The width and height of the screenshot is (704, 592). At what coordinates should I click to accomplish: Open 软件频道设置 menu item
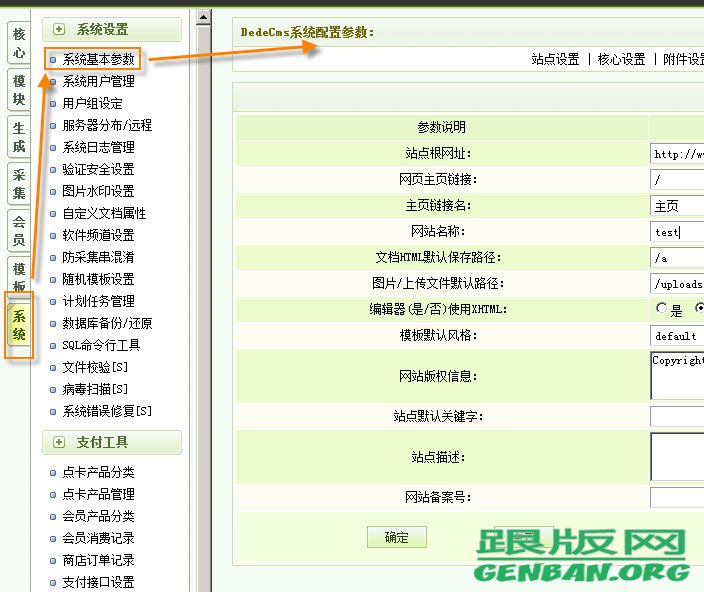98,235
